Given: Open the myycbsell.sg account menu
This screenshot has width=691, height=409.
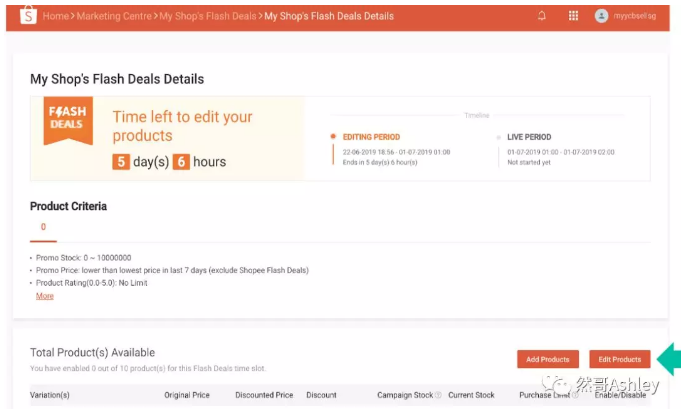Looking at the screenshot, I should (635, 16).
